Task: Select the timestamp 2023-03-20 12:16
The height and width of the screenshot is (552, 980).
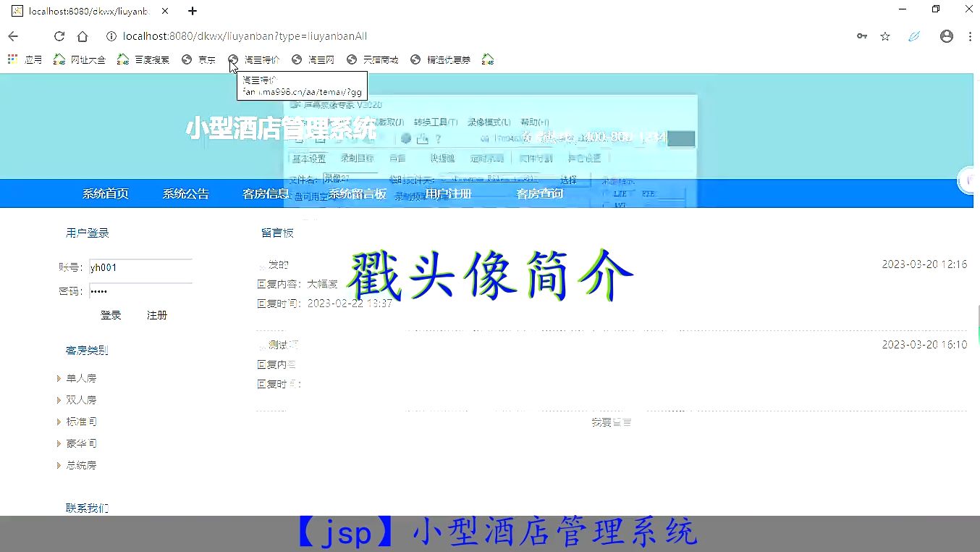Action: [x=924, y=264]
